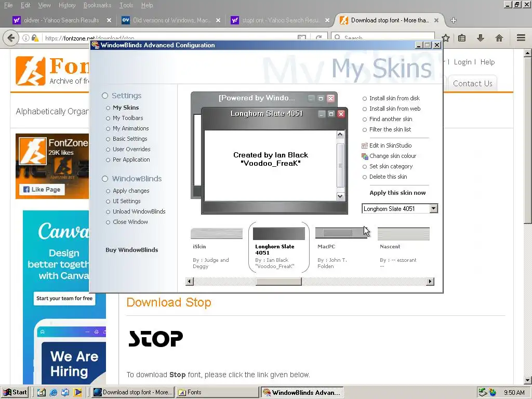Screen dimensions: 532x399
Task: Select Filter the skin list
Action: click(x=390, y=129)
